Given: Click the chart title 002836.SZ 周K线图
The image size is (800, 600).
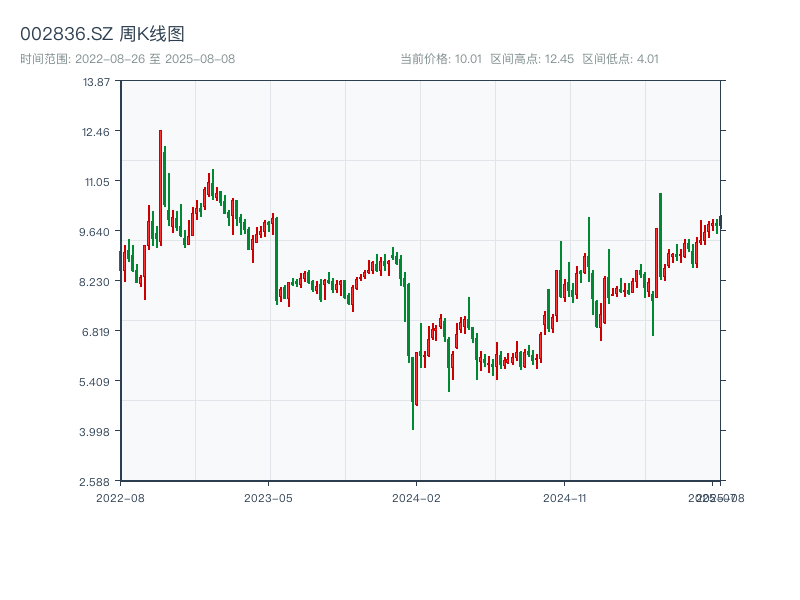Looking at the screenshot, I should pos(102,35).
